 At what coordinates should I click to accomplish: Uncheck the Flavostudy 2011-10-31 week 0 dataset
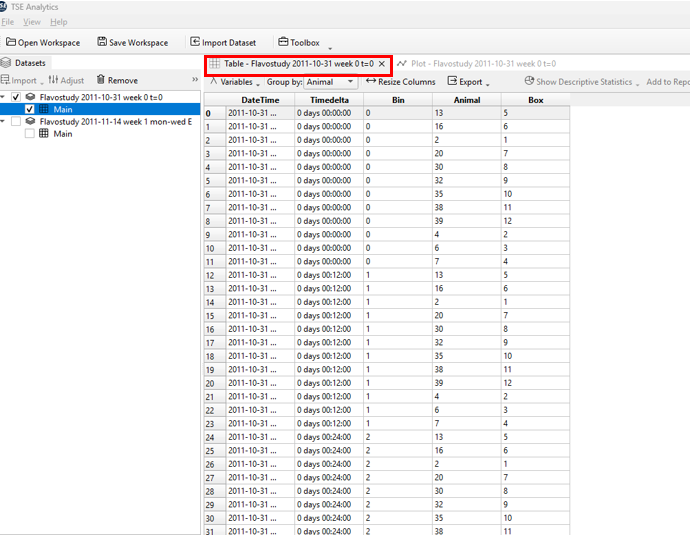pos(16,97)
